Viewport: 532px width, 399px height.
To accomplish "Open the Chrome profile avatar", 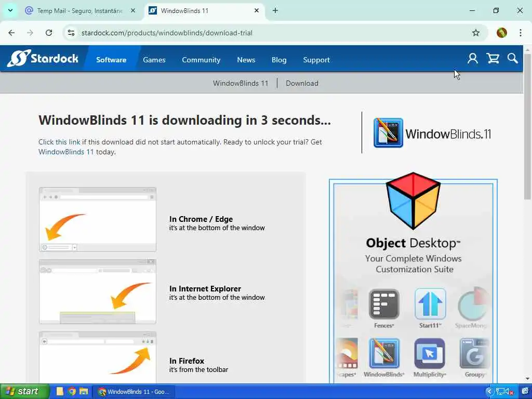I will click(x=501, y=33).
